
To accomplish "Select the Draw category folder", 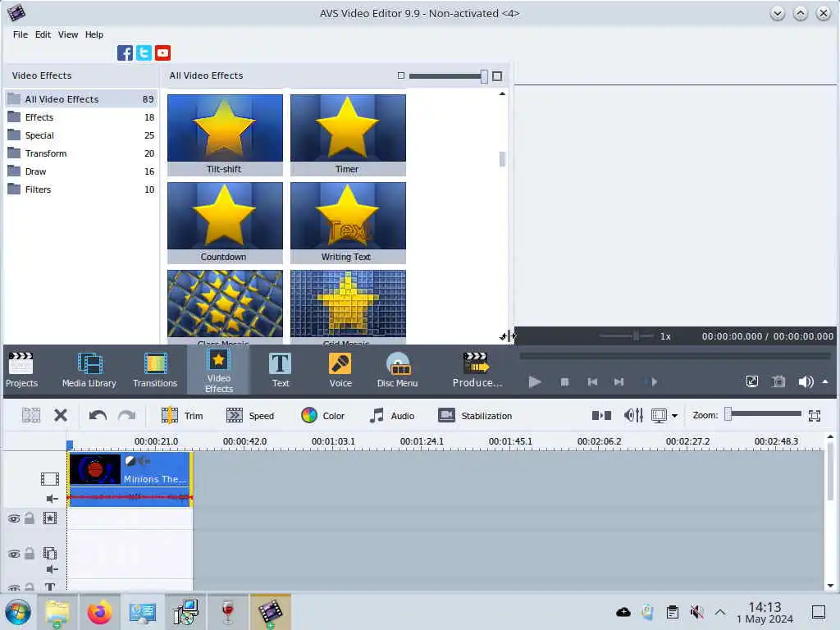I will click(81, 171).
